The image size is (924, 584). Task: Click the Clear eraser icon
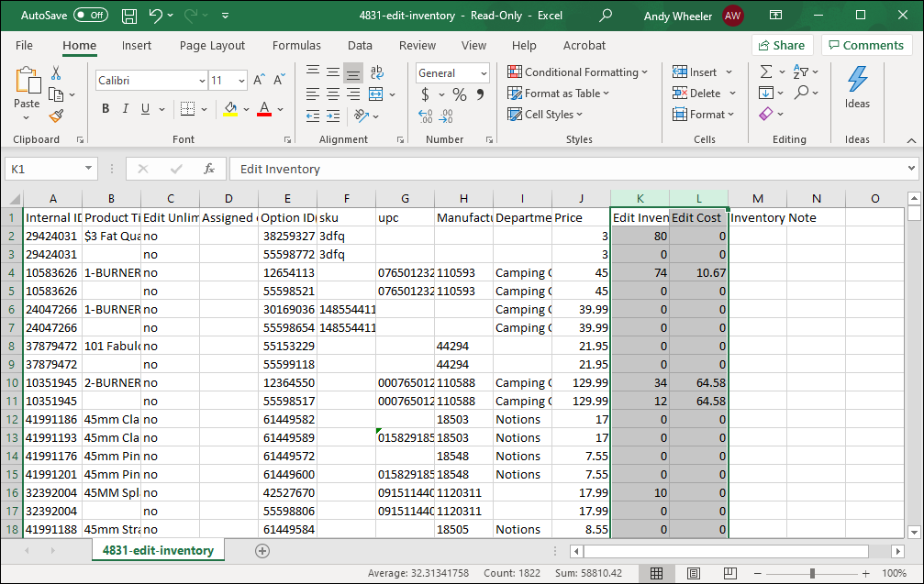pyautogui.click(x=765, y=115)
